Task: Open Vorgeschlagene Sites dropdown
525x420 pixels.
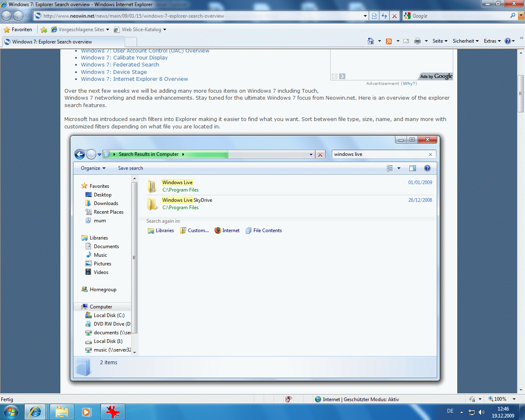Action: (107, 30)
